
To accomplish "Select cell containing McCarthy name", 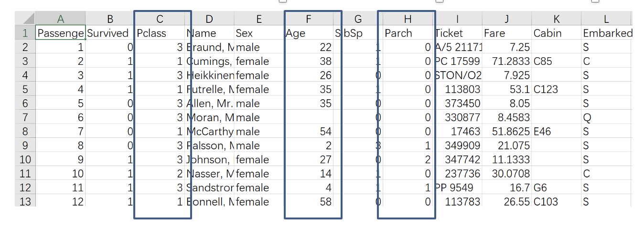I will (x=210, y=131).
